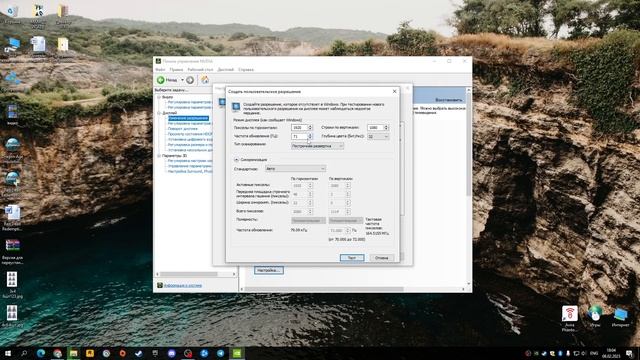Select Установка нескольких дисплеев tree item
The height and width of the screenshot is (360, 640).
click(x=190, y=150)
